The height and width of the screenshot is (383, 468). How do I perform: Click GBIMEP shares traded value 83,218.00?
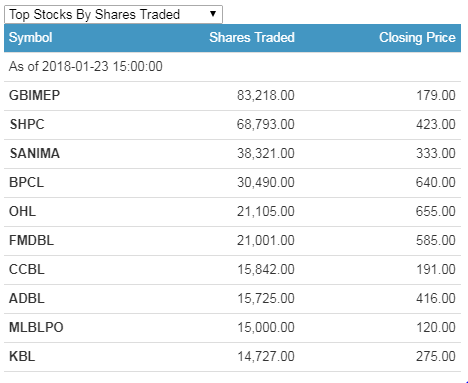(x=266, y=95)
